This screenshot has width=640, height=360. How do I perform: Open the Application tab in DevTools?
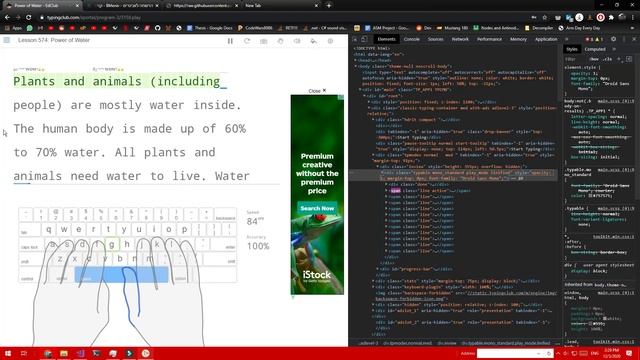pyautogui.click(x=546, y=39)
